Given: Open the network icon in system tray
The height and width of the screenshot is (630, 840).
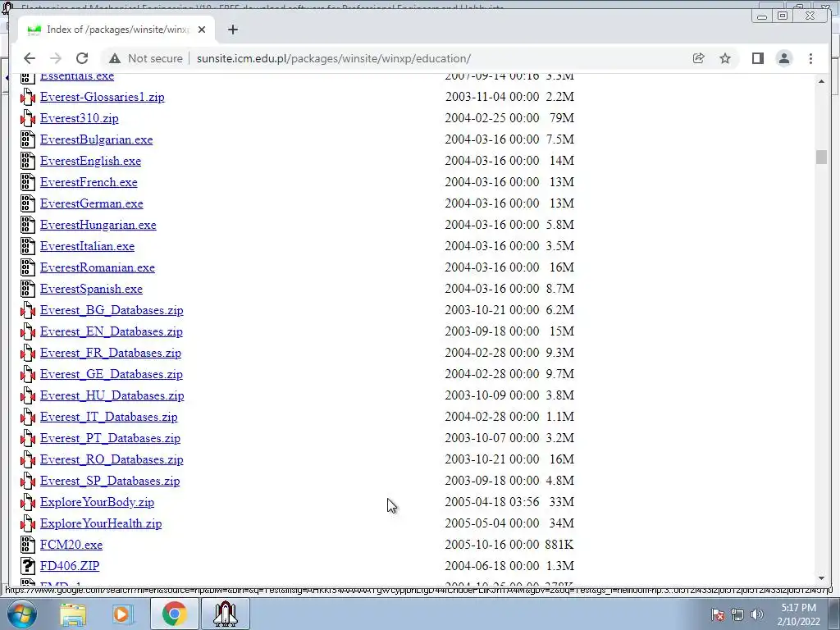Looking at the screenshot, I should pyautogui.click(x=737, y=615).
